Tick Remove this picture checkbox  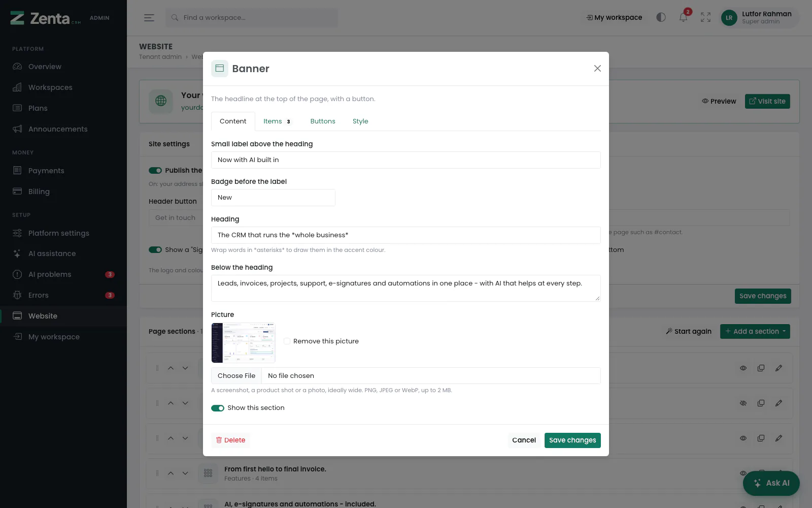point(287,341)
